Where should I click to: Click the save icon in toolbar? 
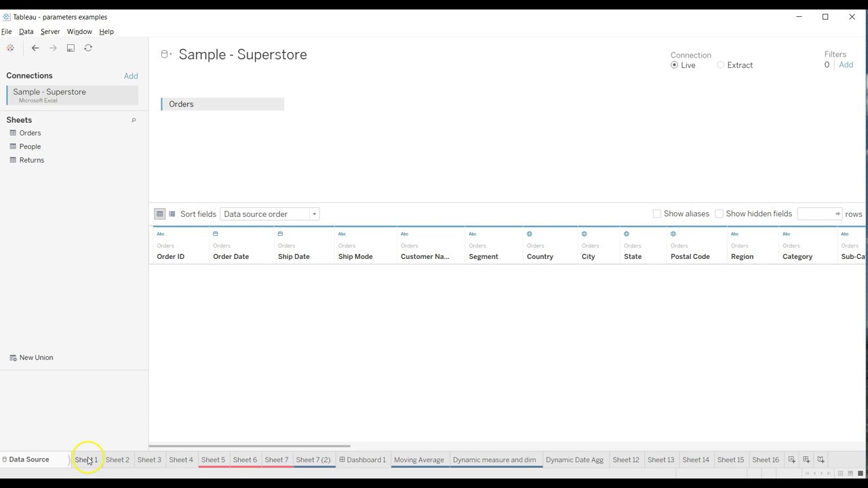[71, 48]
